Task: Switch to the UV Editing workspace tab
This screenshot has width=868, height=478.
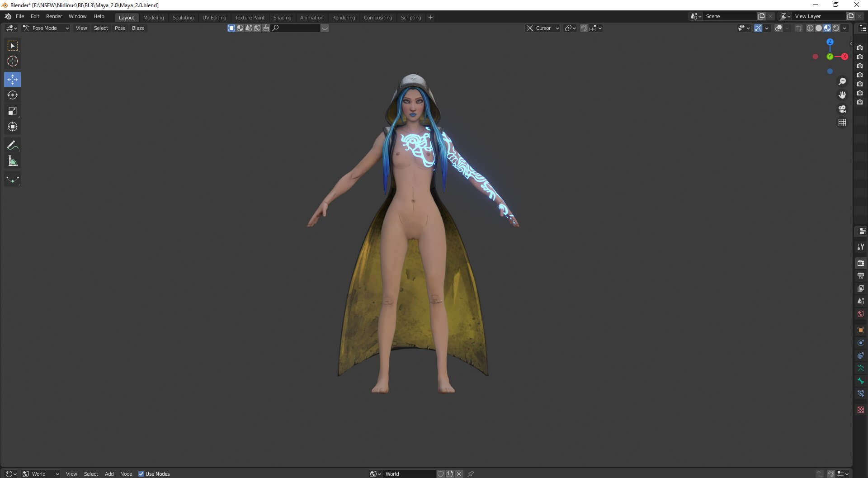Action: click(x=214, y=18)
